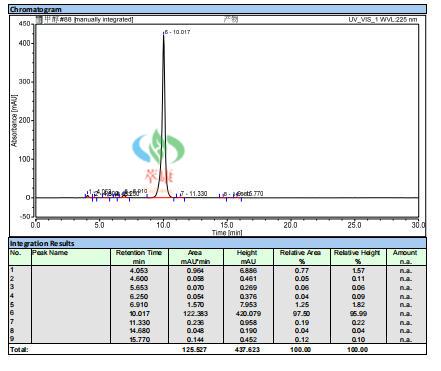Select relative area value 0.19
The height and width of the screenshot is (371, 441).
[302, 322]
